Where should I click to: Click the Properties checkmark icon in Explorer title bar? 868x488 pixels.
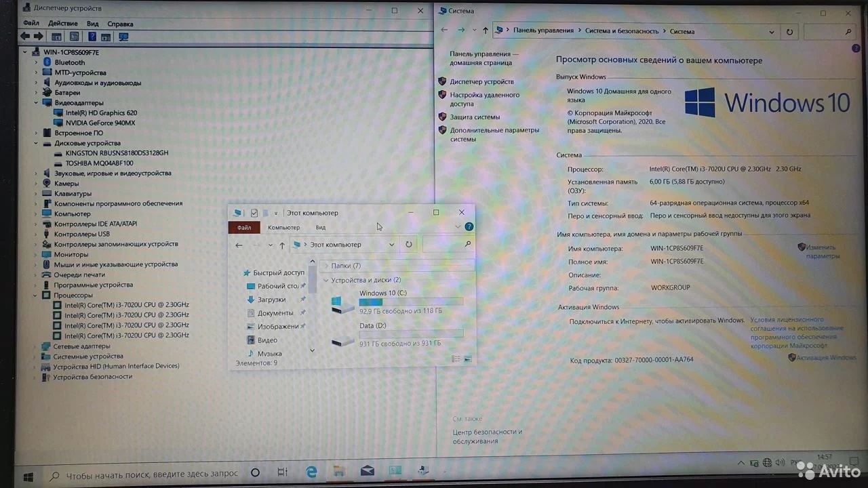(254, 213)
